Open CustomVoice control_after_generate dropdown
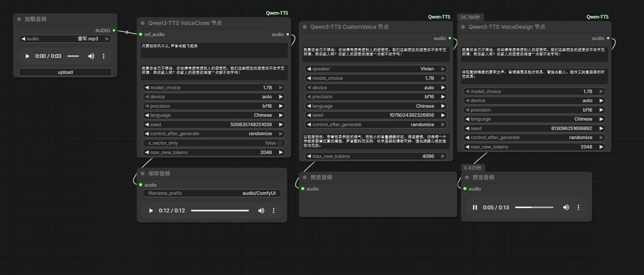Viewport: 644px width, 275px height. coord(376,124)
